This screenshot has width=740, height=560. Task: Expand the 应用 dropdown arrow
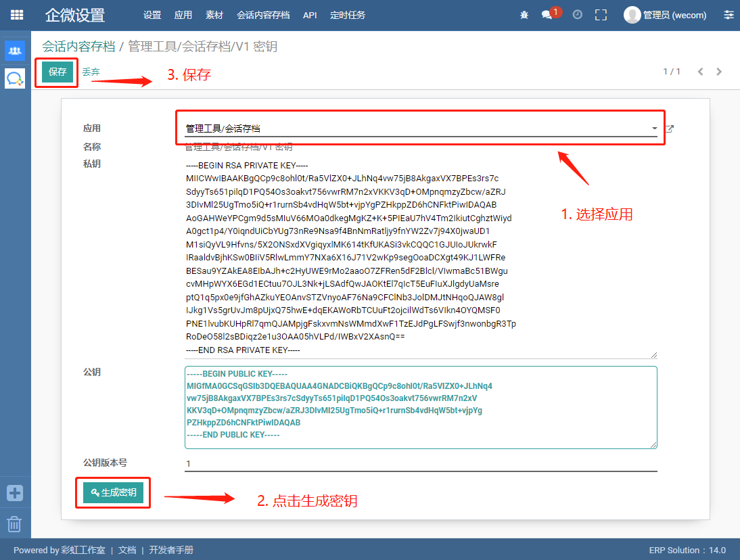[654, 129]
